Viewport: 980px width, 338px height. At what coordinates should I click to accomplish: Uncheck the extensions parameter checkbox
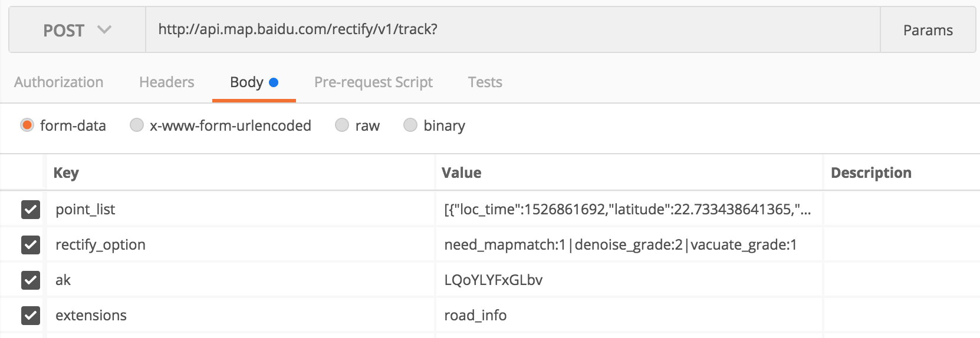(x=31, y=315)
